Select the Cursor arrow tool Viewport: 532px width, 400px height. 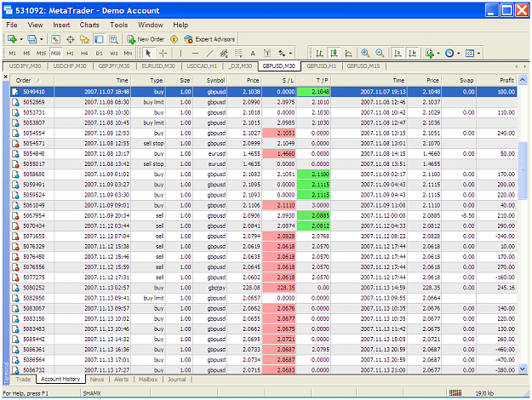148,54
